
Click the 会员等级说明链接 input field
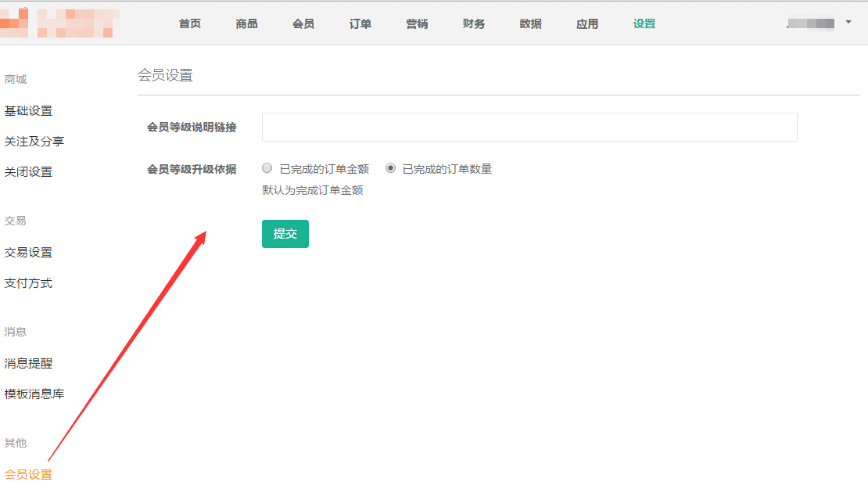pyautogui.click(x=529, y=127)
